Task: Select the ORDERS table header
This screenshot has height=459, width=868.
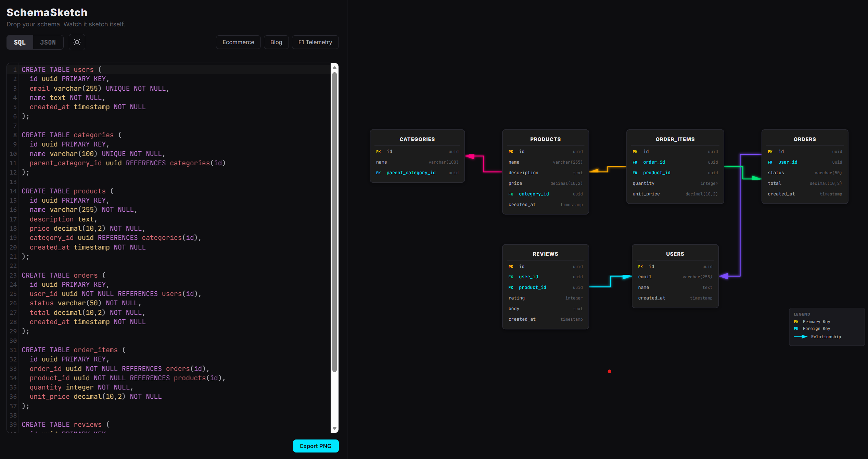Action: coord(805,139)
